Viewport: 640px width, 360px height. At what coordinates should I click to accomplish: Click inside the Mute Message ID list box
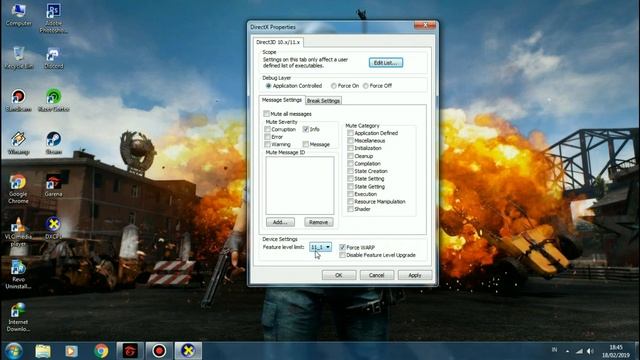pyautogui.click(x=300, y=185)
